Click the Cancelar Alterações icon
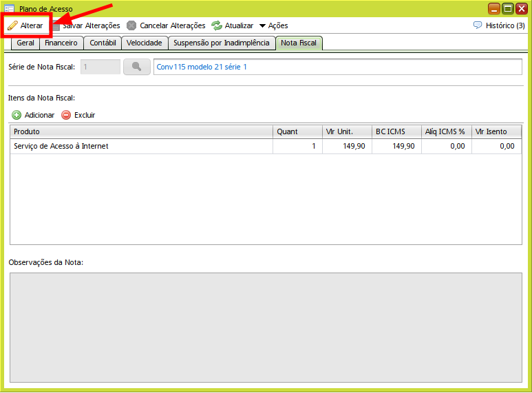The width and height of the screenshot is (532, 393). tap(131, 25)
